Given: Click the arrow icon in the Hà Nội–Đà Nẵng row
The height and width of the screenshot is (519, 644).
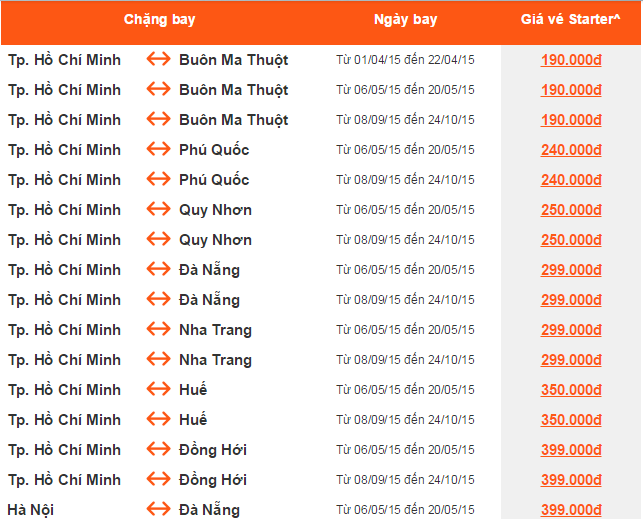Looking at the screenshot, I should (158, 510).
